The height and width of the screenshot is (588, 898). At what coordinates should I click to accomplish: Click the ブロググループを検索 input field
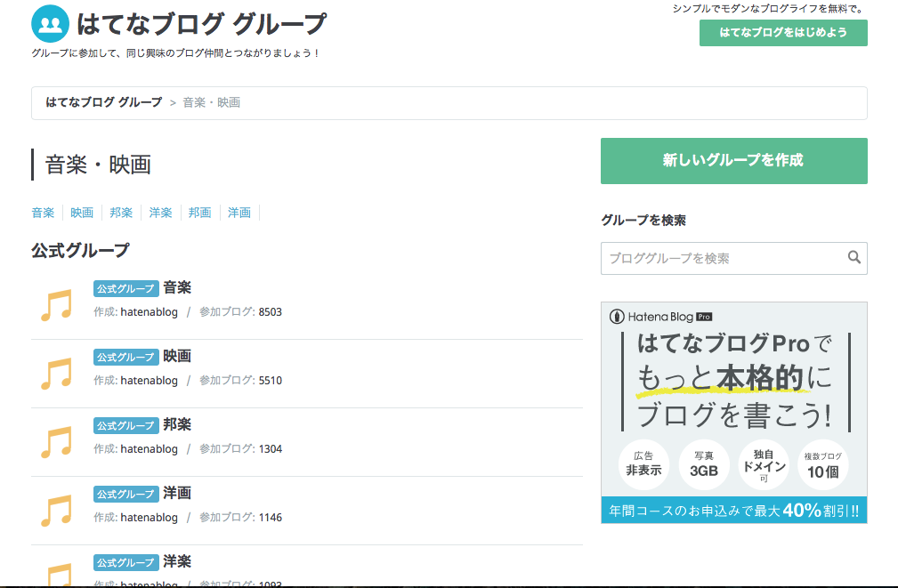coord(733,258)
